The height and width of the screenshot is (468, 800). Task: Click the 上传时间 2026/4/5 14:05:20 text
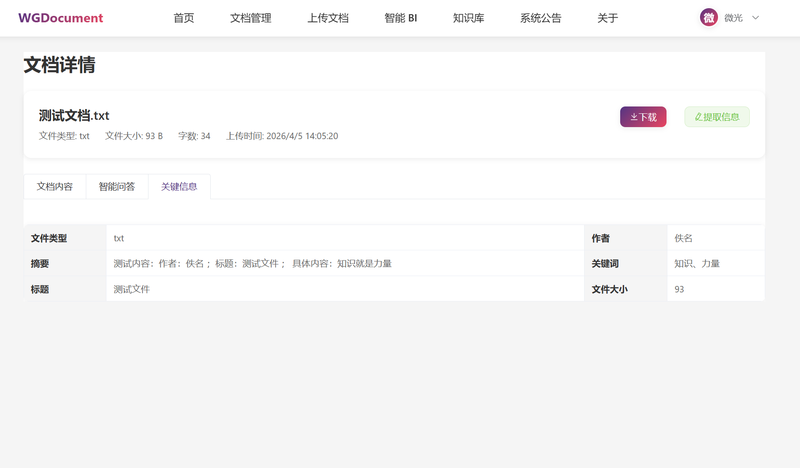pos(282,136)
